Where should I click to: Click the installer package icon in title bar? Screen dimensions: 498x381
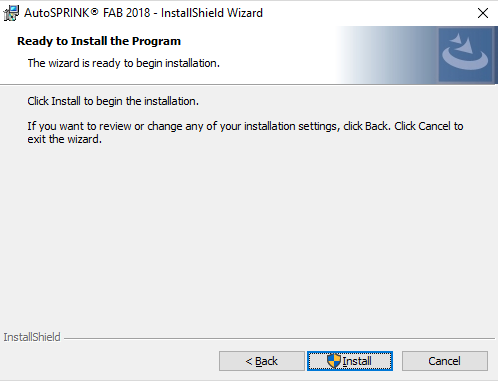click(11, 13)
